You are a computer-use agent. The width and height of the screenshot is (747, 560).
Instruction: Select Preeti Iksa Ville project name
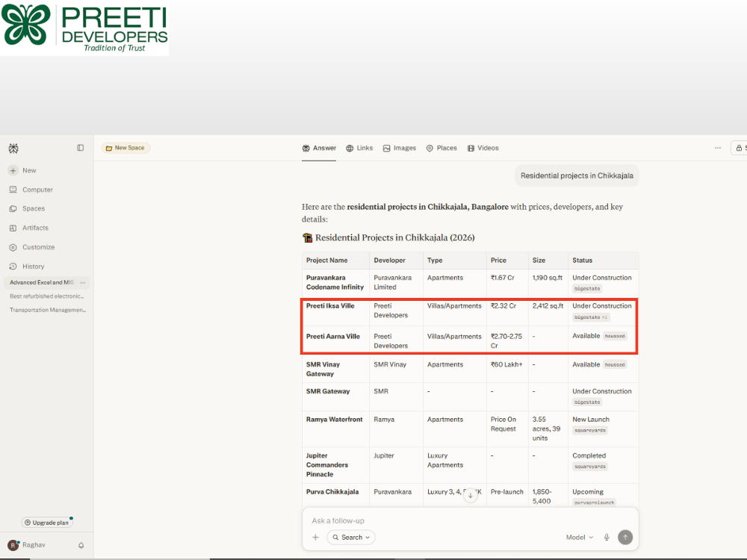(330, 305)
